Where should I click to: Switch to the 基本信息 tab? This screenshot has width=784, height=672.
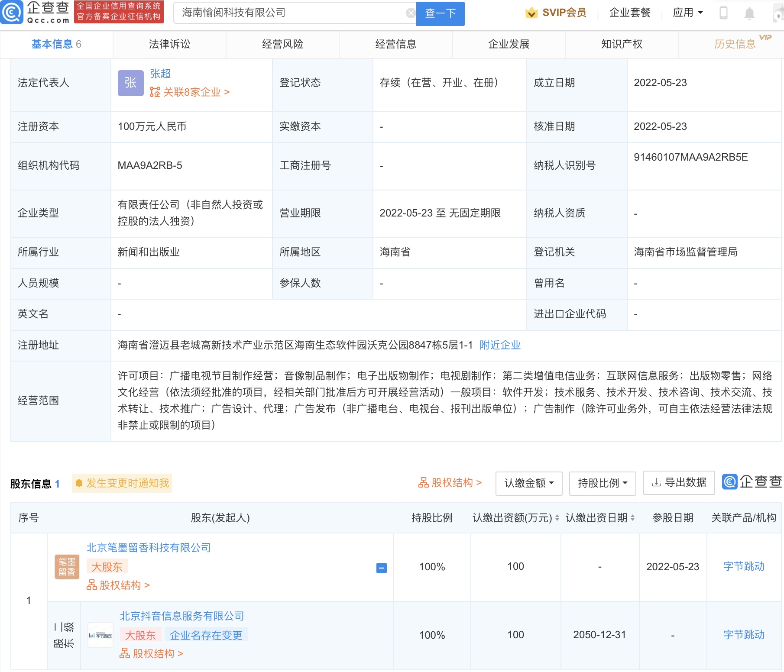pos(56,44)
